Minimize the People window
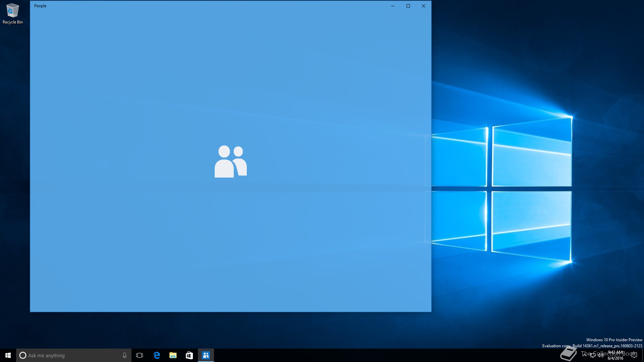This screenshot has width=644, height=362. [393, 6]
